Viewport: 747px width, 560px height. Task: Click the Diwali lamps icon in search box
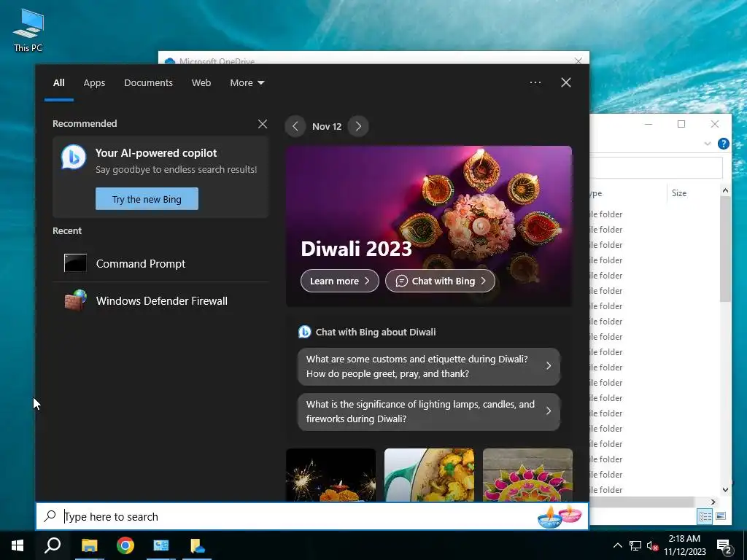[560, 517]
